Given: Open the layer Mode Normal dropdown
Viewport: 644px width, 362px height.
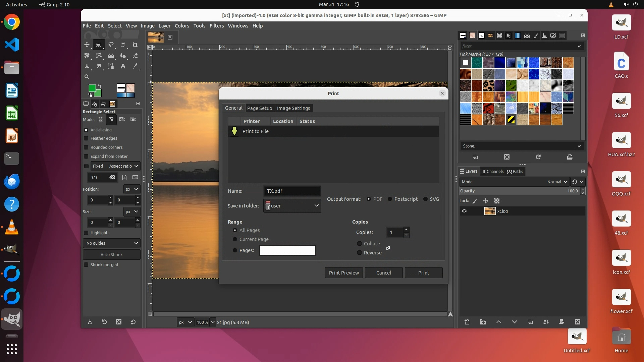Looking at the screenshot, I should pyautogui.click(x=557, y=182).
